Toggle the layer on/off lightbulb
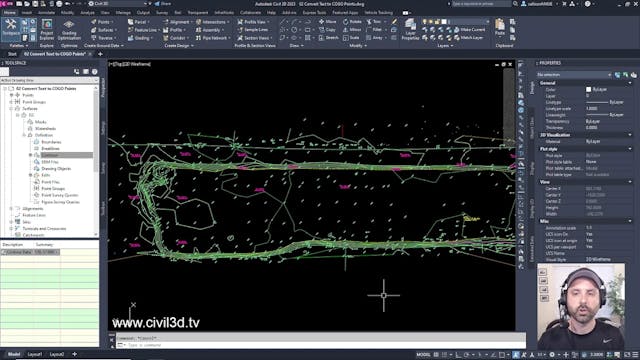640x360 pixels. pos(425,22)
